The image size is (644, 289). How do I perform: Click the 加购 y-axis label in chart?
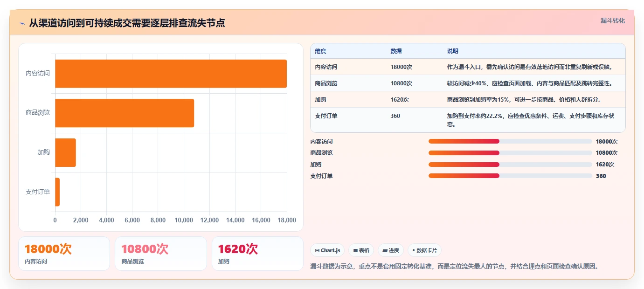click(44, 152)
